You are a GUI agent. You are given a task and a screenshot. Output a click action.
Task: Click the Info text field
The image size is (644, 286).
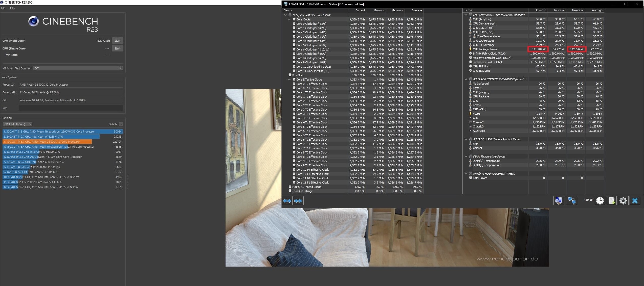(x=71, y=108)
